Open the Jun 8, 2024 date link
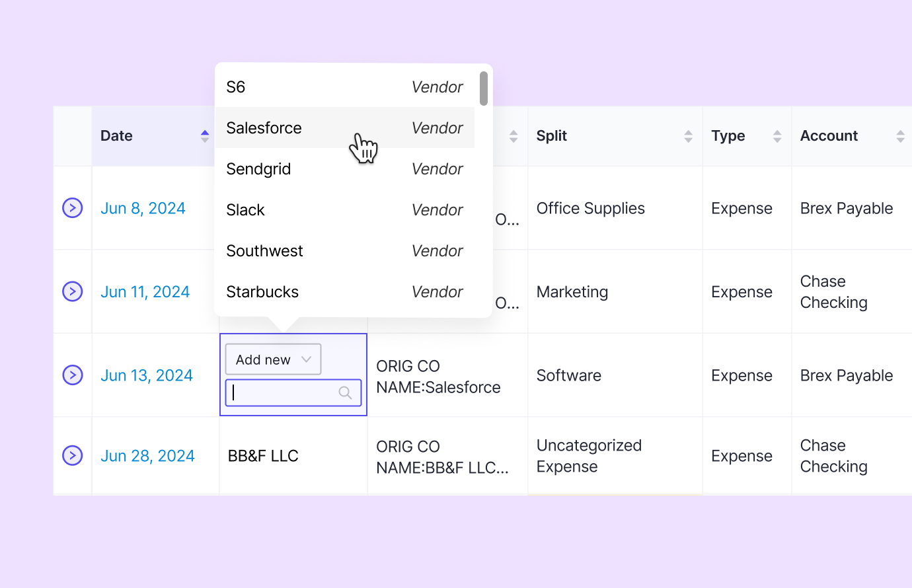The width and height of the screenshot is (912, 588). pyautogui.click(x=143, y=208)
